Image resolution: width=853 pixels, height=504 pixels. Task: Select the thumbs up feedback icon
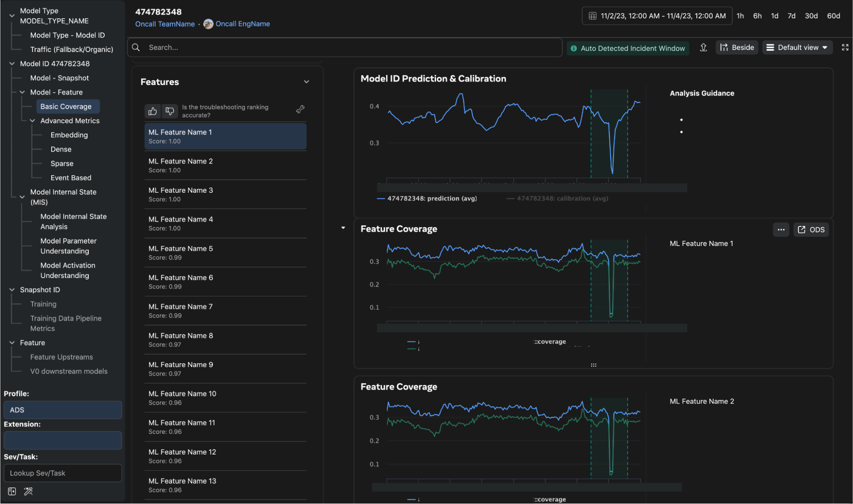point(152,111)
